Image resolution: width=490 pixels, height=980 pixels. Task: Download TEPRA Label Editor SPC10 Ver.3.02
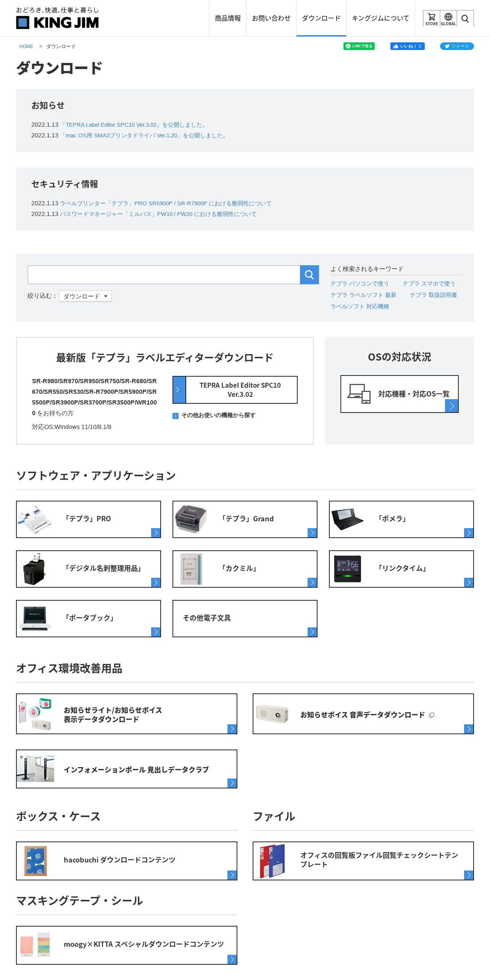click(x=235, y=390)
